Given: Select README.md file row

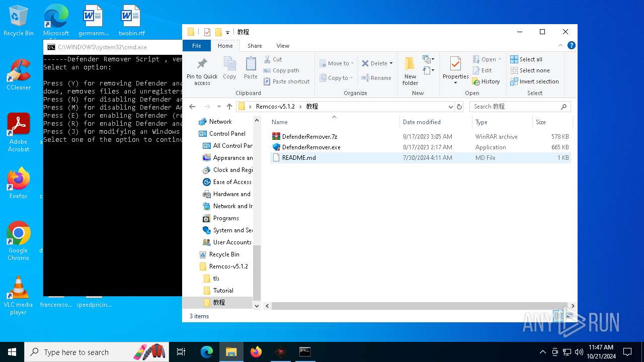Looking at the screenshot, I should (420, 158).
